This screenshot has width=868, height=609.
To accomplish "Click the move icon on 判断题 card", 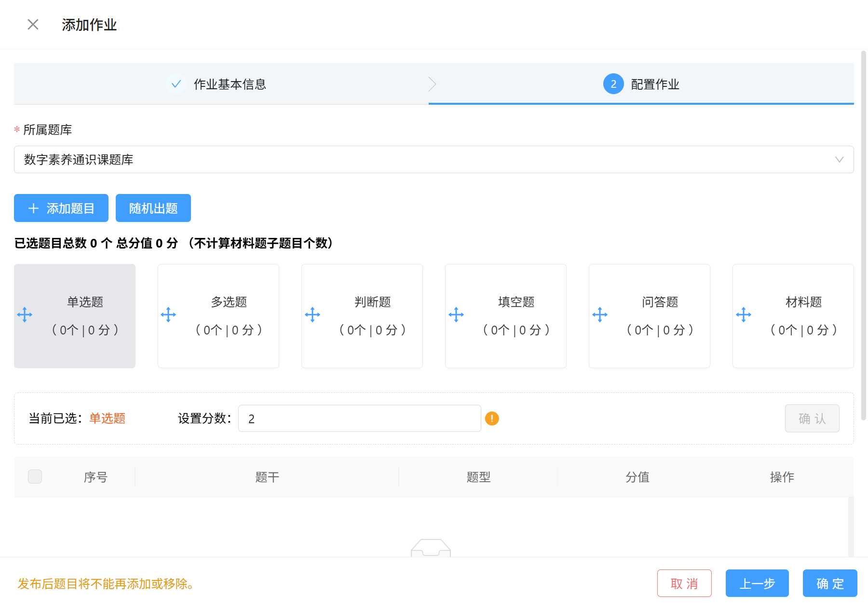I will click(312, 315).
